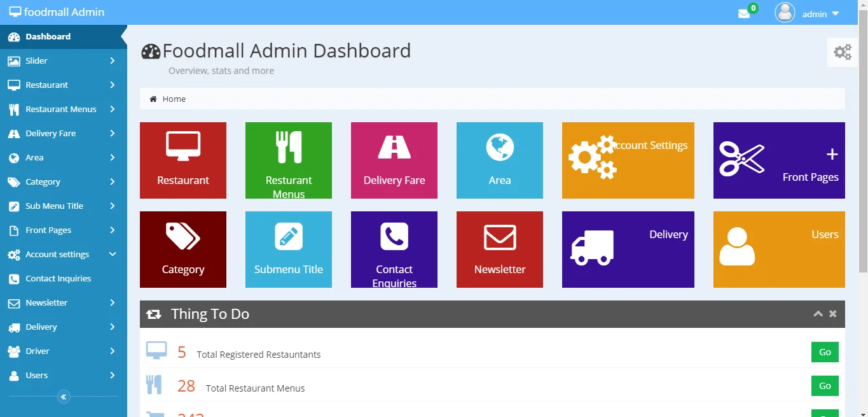Open the Front Pages sidebar menu
This screenshot has height=417, width=868.
pyautogui.click(x=64, y=230)
